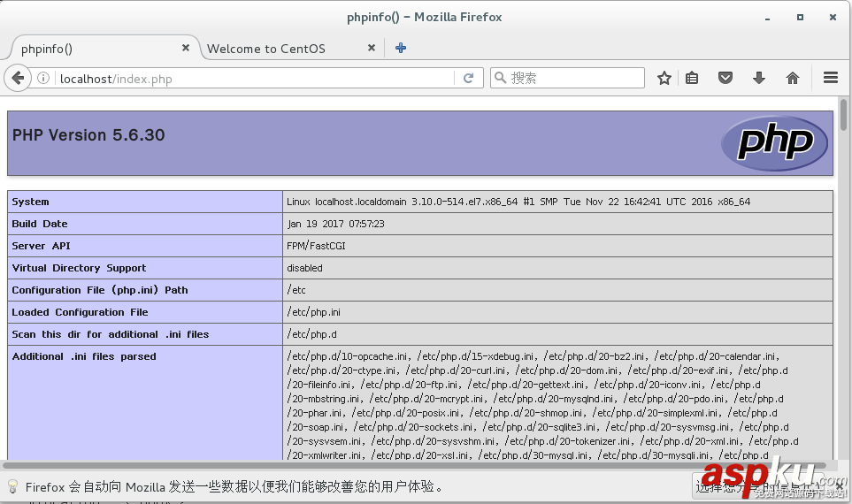Screen dimensions: 852x504
Task: Click the Jan 19 2017 07:57:23 value
Action: point(336,224)
